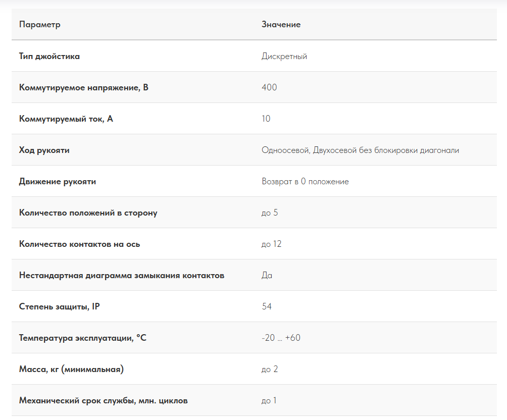Select the "до 12" contacts value
This screenshot has height=420, width=507.
pyautogui.click(x=272, y=244)
